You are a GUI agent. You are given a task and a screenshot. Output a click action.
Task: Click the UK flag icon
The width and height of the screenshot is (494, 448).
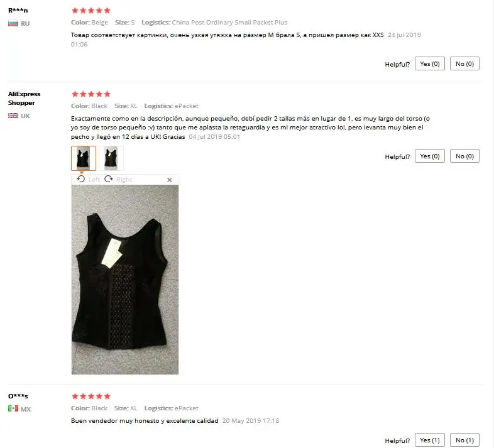click(13, 116)
